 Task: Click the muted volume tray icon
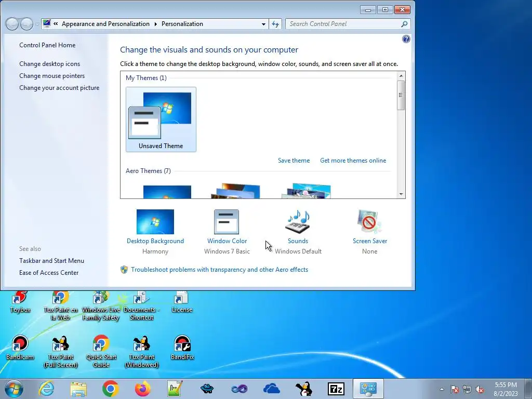pos(480,390)
